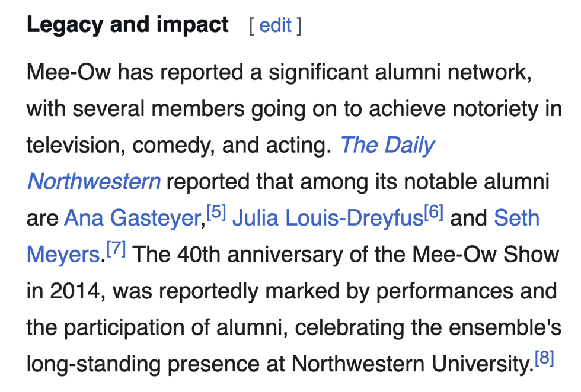Click the Legacy and impact heading
The width and height of the screenshot is (581, 392).
[127, 25]
